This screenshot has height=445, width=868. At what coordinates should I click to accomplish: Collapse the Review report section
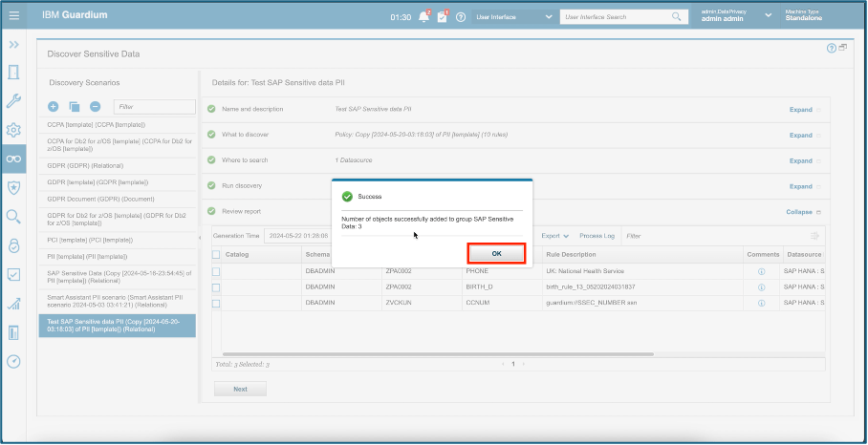pyautogui.click(x=799, y=212)
